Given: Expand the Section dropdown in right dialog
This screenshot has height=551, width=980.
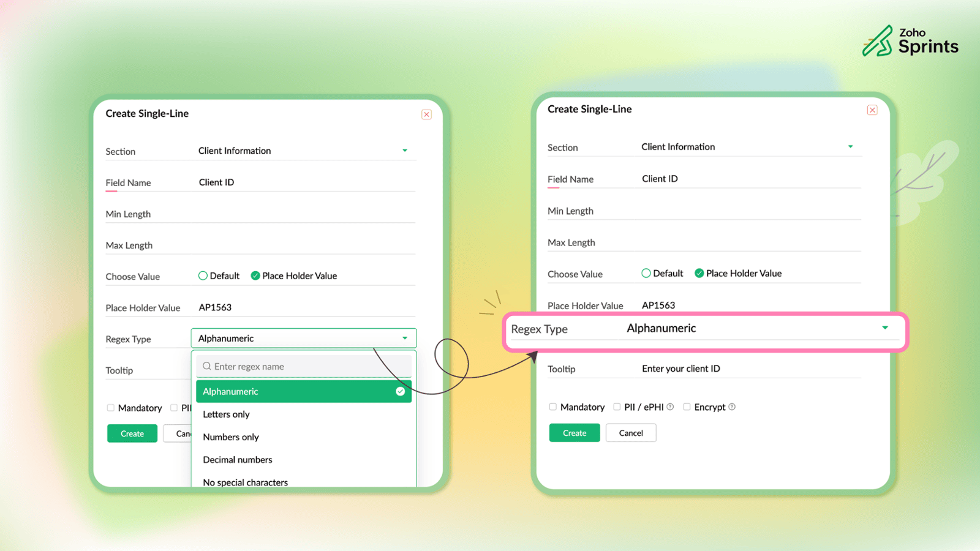Looking at the screenshot, I should tap(850, 147).
